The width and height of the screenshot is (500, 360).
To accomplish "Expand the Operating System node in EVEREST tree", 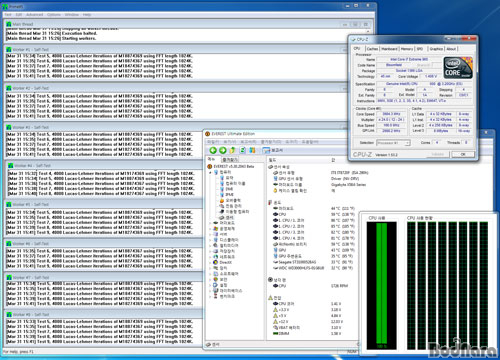I will (210, 229).
